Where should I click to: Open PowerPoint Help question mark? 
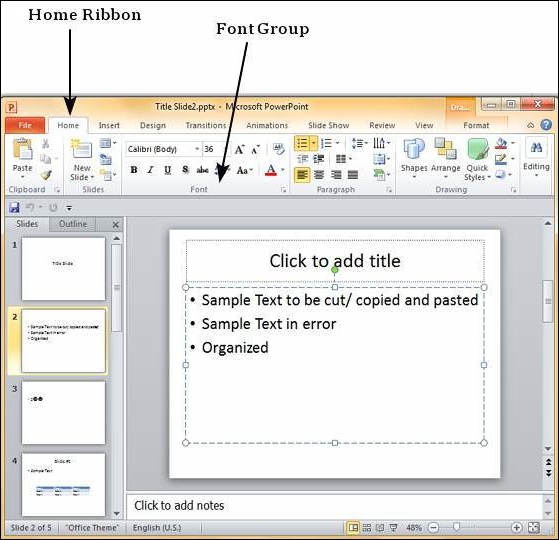[546, 125]
